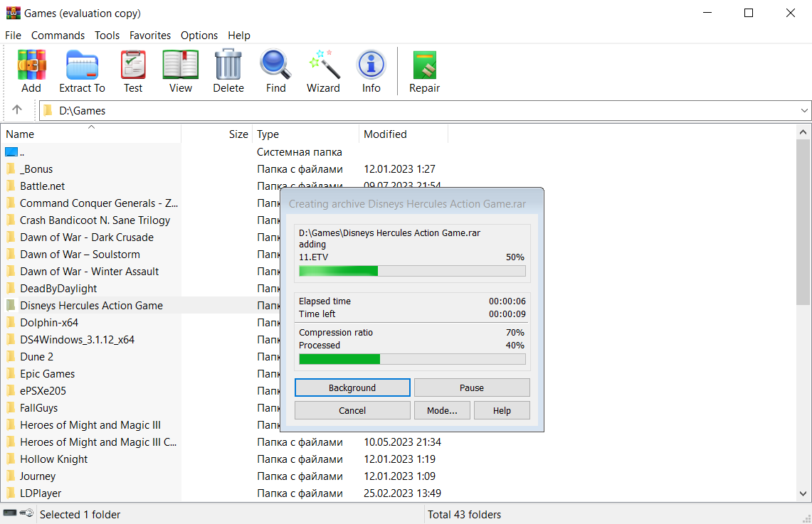Sort list by Modified column header
The height and width of the screenshot is (524, 812).
[404, 134]
